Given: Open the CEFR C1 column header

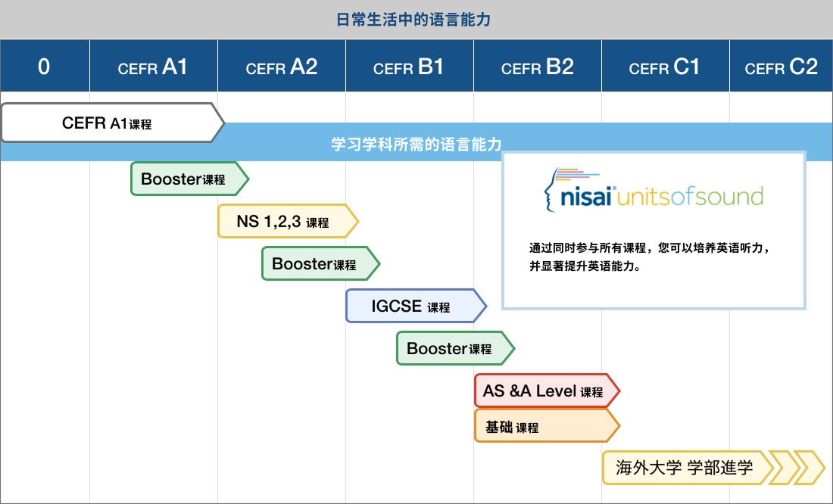Looking at the screenshot, I should [665, 67].
